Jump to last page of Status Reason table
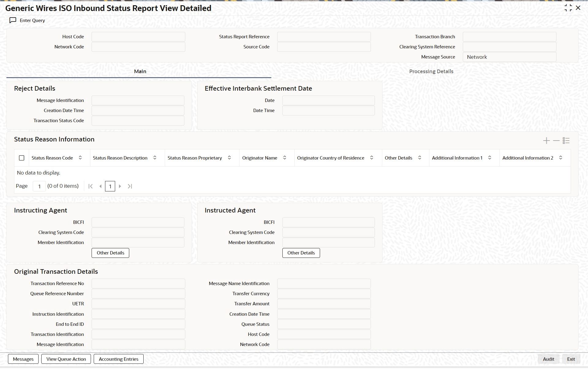Screen dimensions: 588x369 tap(130, 186)
